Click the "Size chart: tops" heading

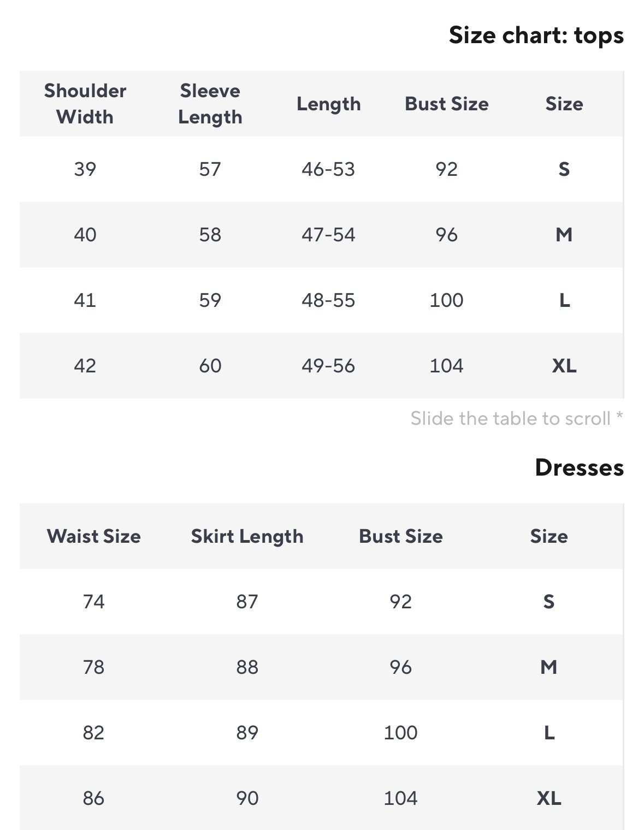536,35
